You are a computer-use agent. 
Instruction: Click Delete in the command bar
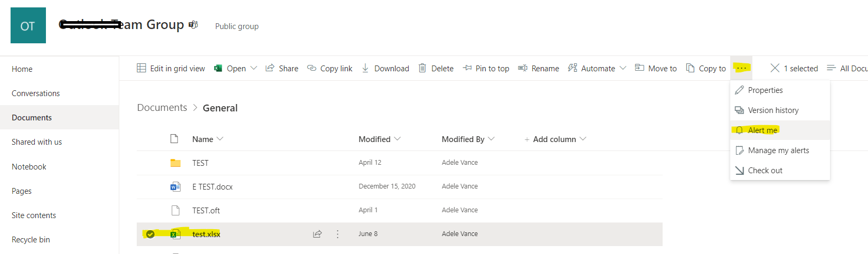pos(436,68)
